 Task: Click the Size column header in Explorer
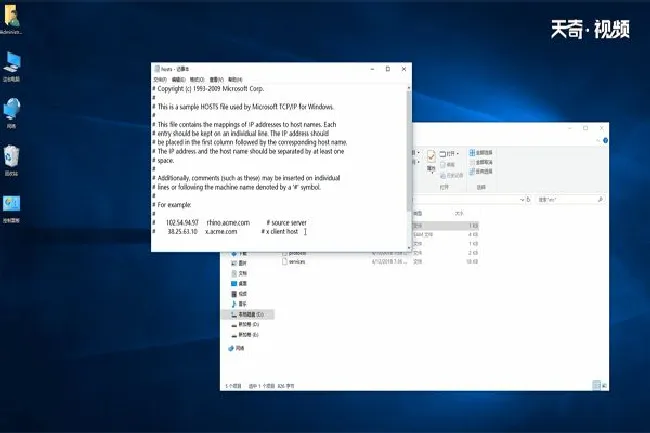(x=459, y=214)
